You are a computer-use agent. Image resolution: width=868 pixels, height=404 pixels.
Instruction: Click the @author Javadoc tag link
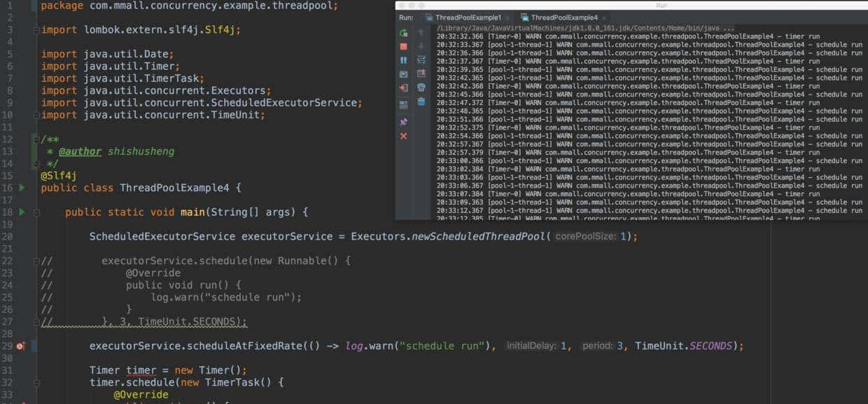[80, 151]
